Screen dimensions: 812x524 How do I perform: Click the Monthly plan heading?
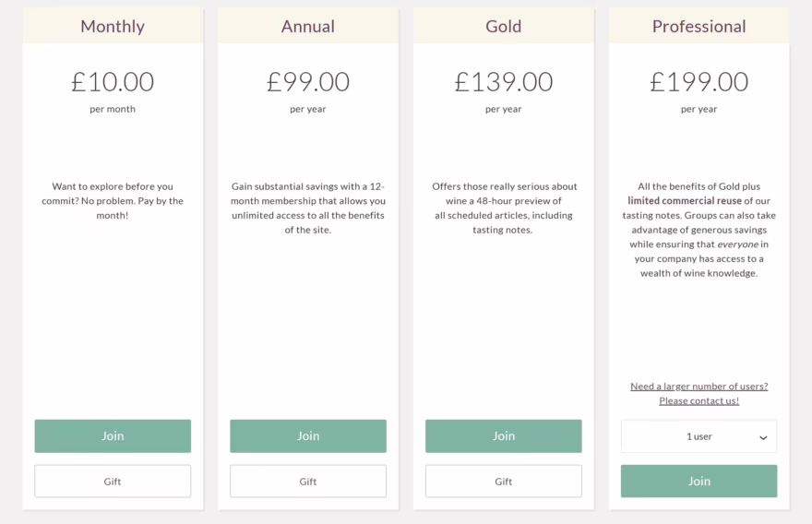113,26
